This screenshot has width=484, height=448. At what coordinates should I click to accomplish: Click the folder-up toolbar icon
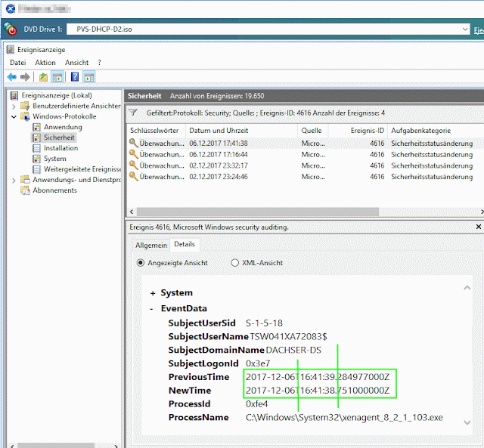pos(43,77)
